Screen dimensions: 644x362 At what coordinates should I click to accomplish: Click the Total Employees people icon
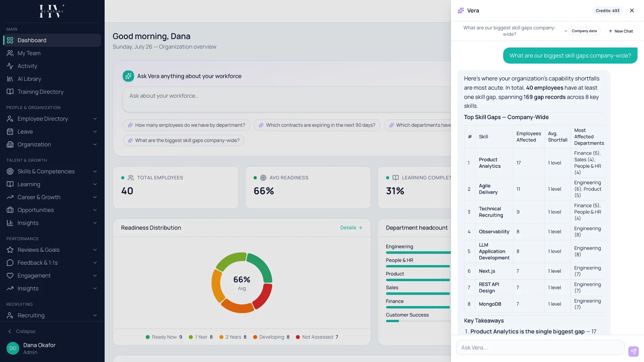[131, 178]
